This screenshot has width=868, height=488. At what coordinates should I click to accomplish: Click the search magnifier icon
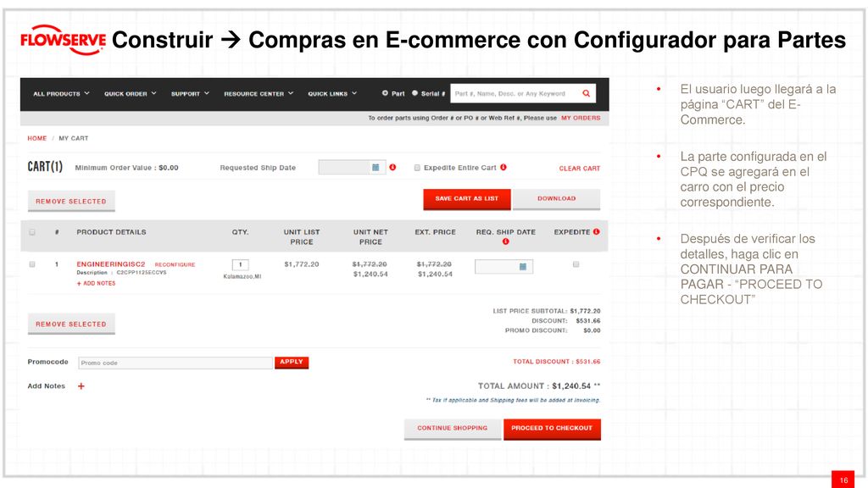[x=586, y=93]
